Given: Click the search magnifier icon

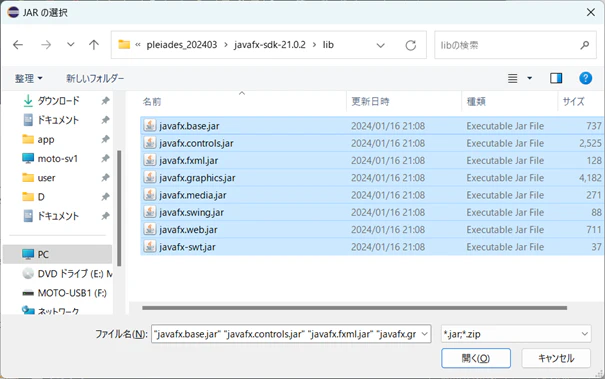Looking at the screenshot, I should (x=585, y=45).
